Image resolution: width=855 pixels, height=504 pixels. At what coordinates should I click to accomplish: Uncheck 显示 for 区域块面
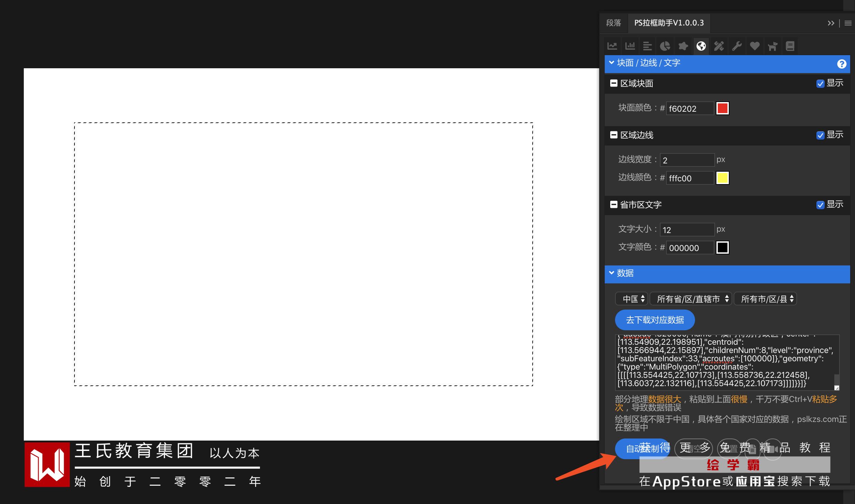[x=820, y=84]
